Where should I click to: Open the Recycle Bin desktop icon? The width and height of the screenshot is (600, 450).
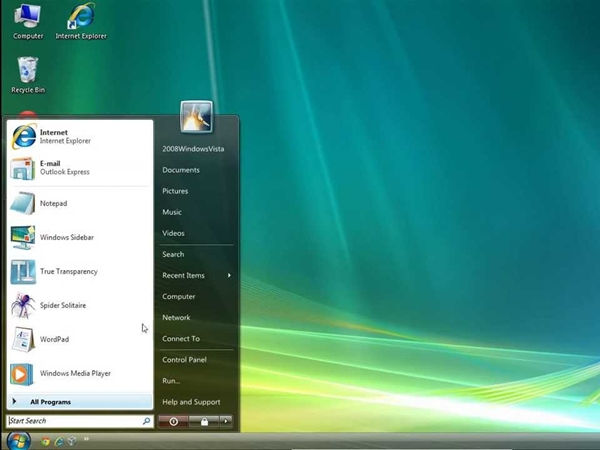[x=28, y=75]
